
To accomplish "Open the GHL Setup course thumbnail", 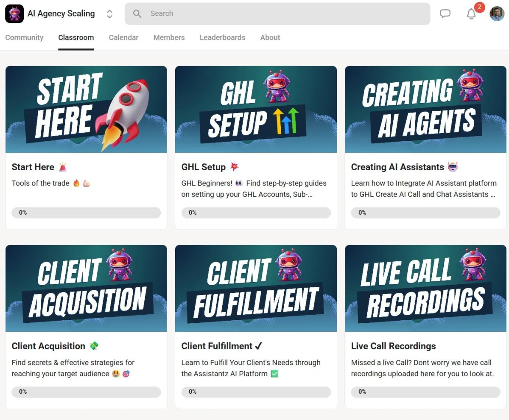I will click(x=256, y=109).
